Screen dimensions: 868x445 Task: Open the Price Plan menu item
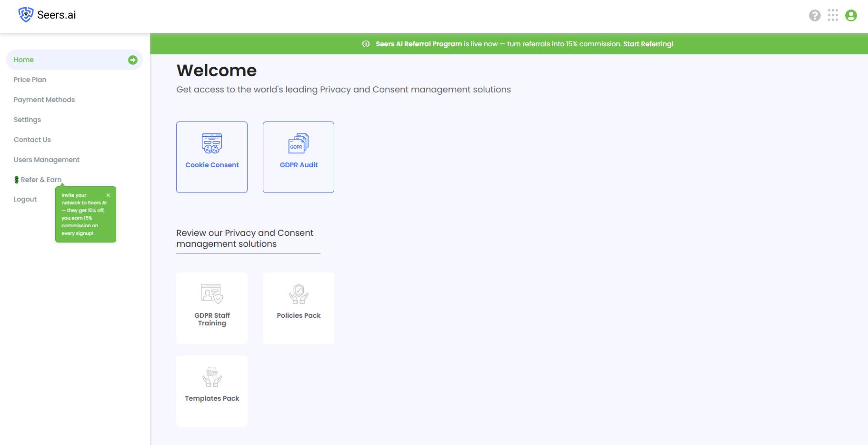click(30, 80)
